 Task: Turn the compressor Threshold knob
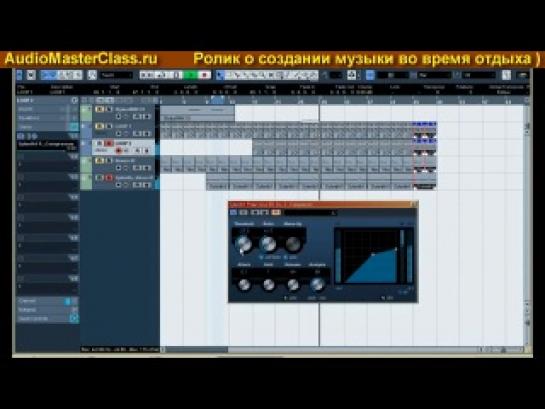pyautogui.click(x=243, y=244)
